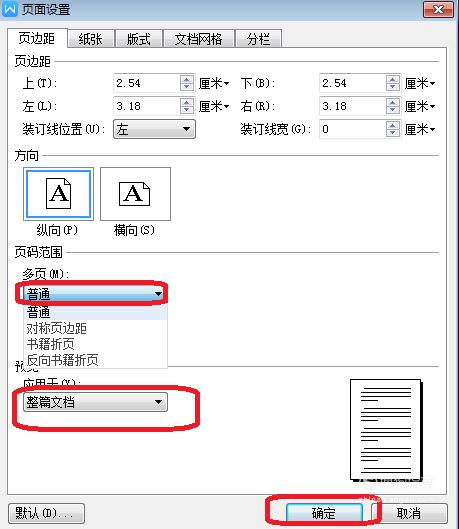Click the 装订线宽 gutter width field

[x=353, y=129]
